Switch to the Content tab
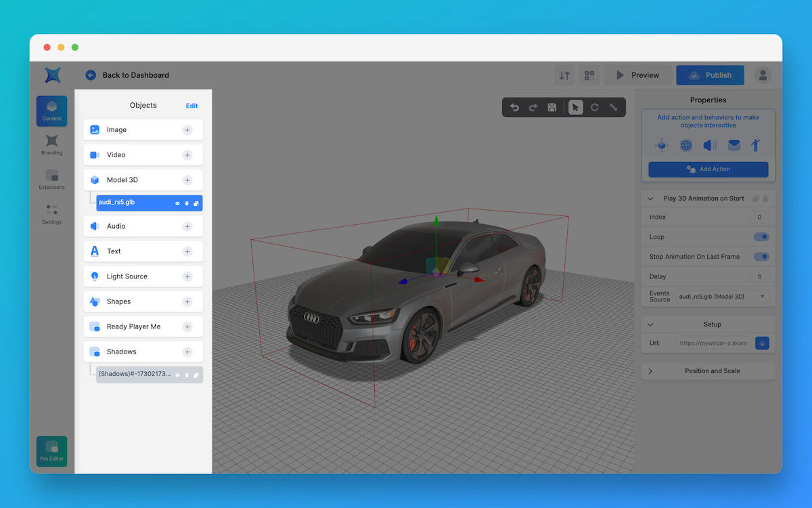 51,110
